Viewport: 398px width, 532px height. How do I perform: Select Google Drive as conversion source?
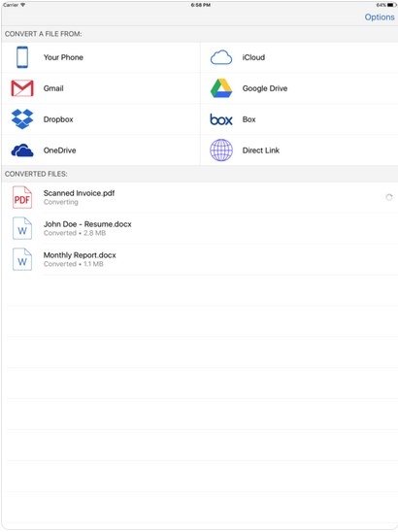[299, 88]
